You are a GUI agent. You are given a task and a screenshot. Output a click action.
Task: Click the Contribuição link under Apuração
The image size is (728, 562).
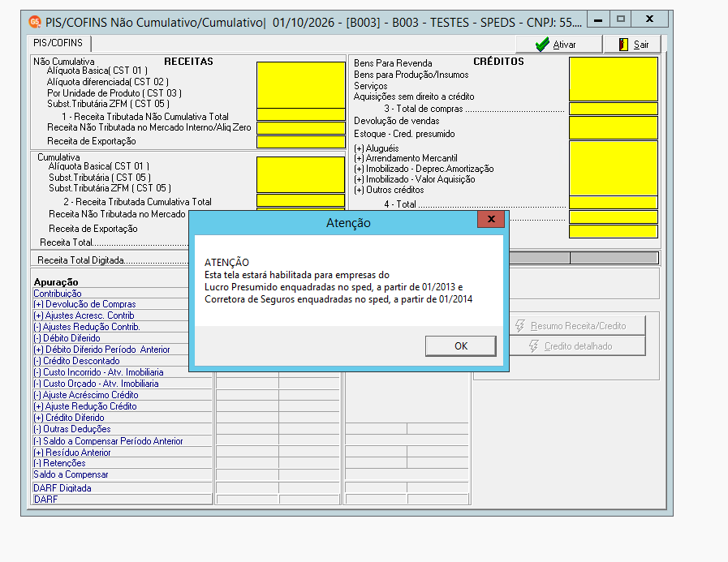[58, 294]
